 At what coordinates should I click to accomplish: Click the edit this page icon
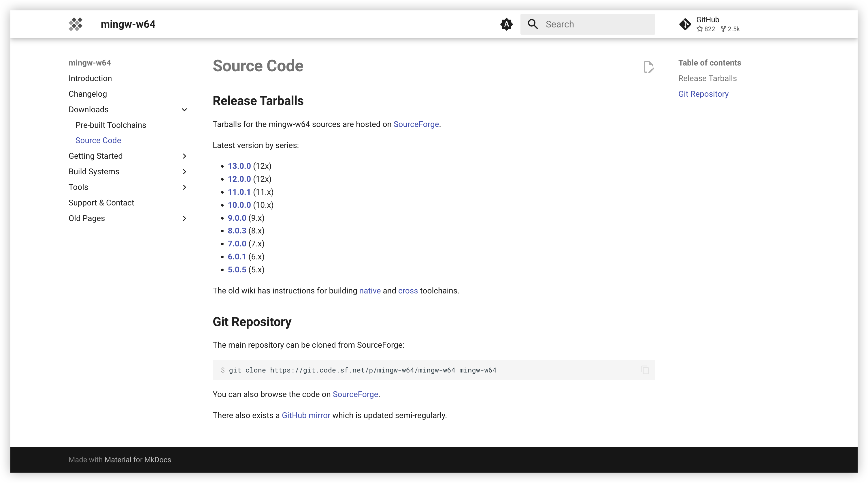pos(648,67)
